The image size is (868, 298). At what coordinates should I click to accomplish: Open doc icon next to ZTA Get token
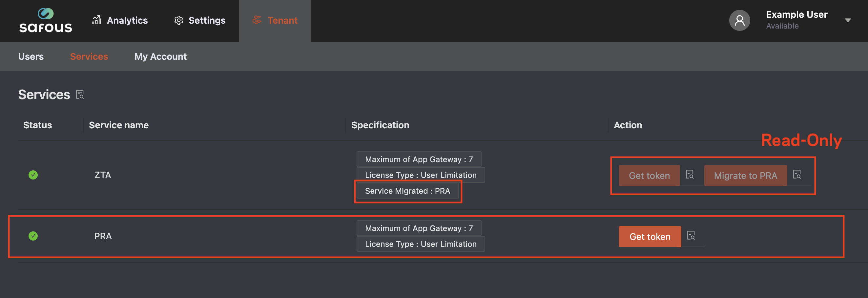[x=690, y=174]
